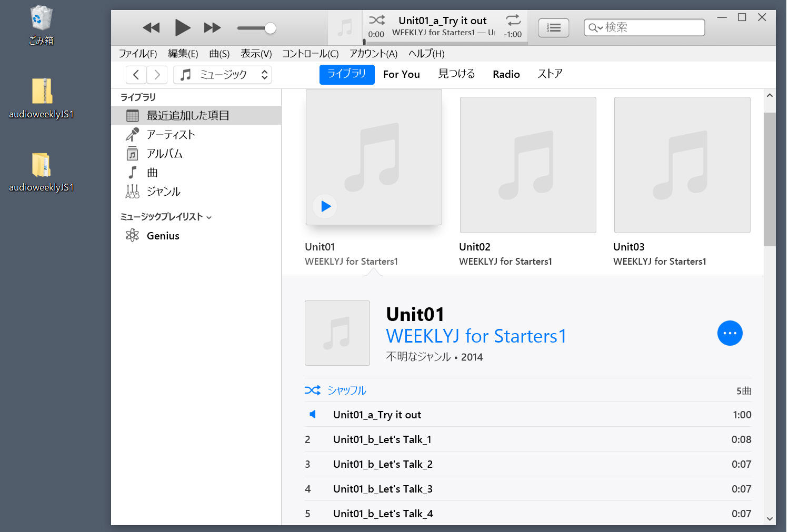Click the rewind previous track button
The height and width of the screenshot is (532, 789).
tap(151, 28)
